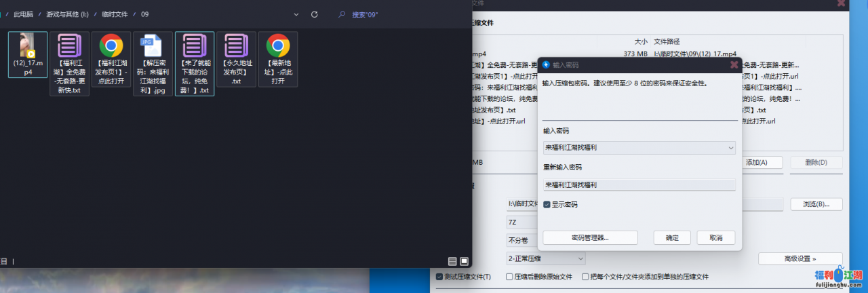Select the (12)_17.mp4 video thumbnail
Viewport: 868px width, 293px height.
tap(28, 45)
